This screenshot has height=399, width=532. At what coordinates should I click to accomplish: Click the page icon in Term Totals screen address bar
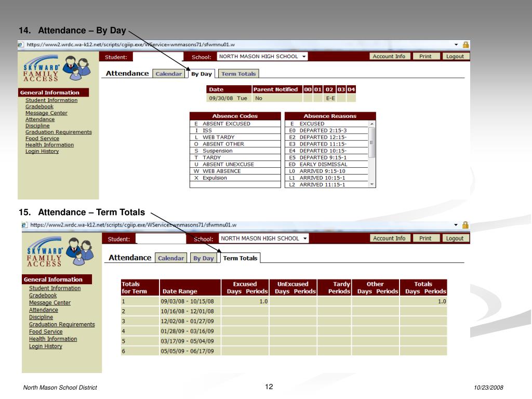24,224
